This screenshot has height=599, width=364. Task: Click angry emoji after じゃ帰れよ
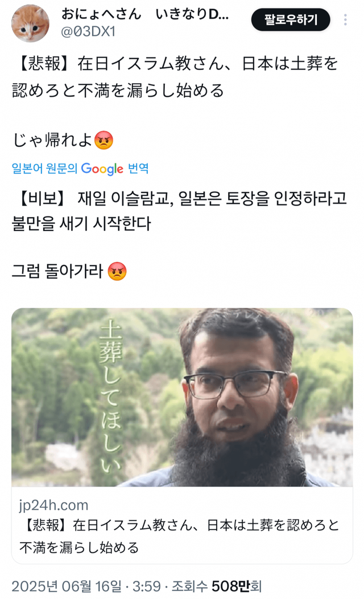[104, 140]
